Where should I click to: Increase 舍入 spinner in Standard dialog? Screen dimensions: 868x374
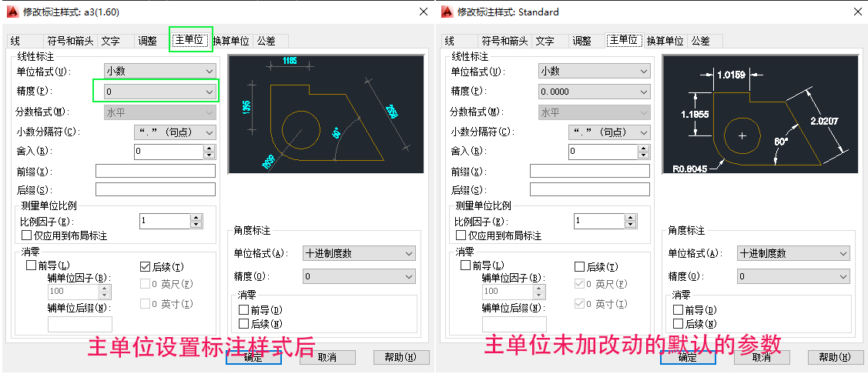[x=642, y=148]
